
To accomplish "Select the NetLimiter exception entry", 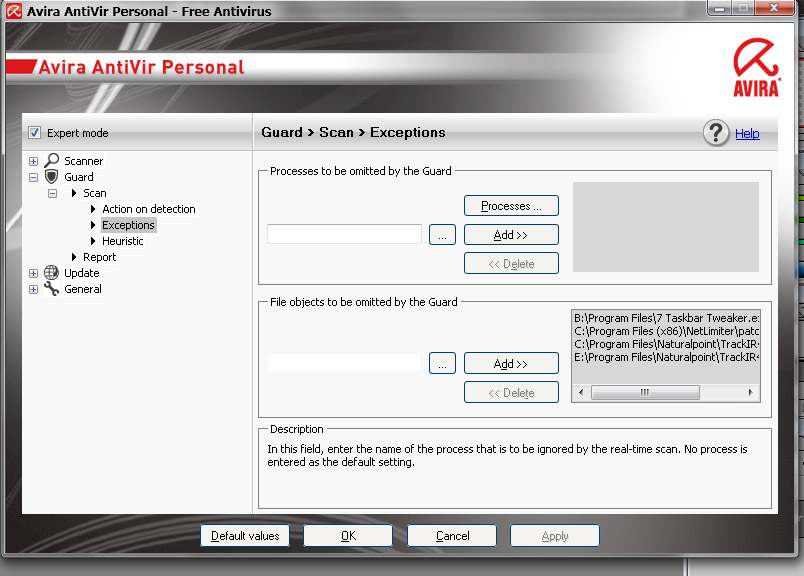I will pyautogui.click(x=666, y=331).
